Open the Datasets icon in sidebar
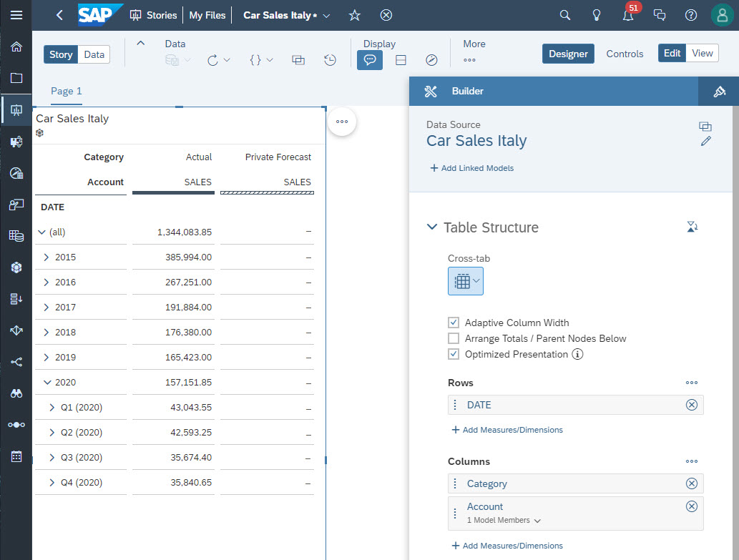 tap(16, 236)
